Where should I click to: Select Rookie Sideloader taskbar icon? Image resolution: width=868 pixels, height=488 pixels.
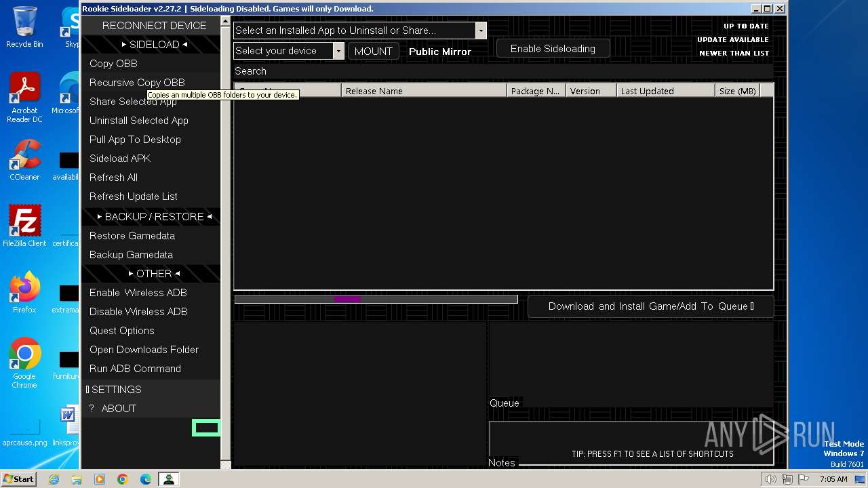(x=169, y=479)
